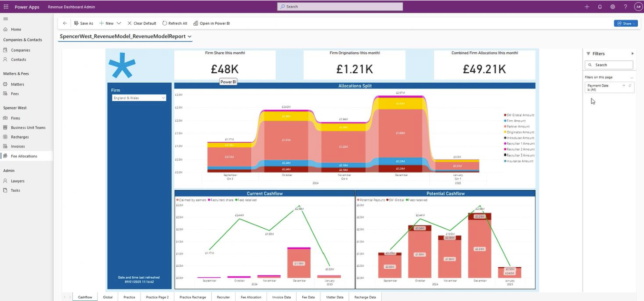Click the December bar in Current Cashflow

coord(299,262)
